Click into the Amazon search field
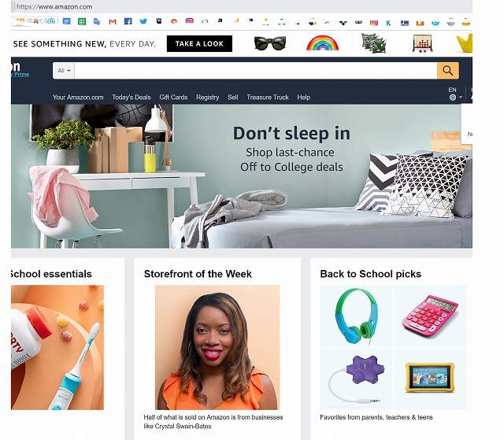 point(255,70)
